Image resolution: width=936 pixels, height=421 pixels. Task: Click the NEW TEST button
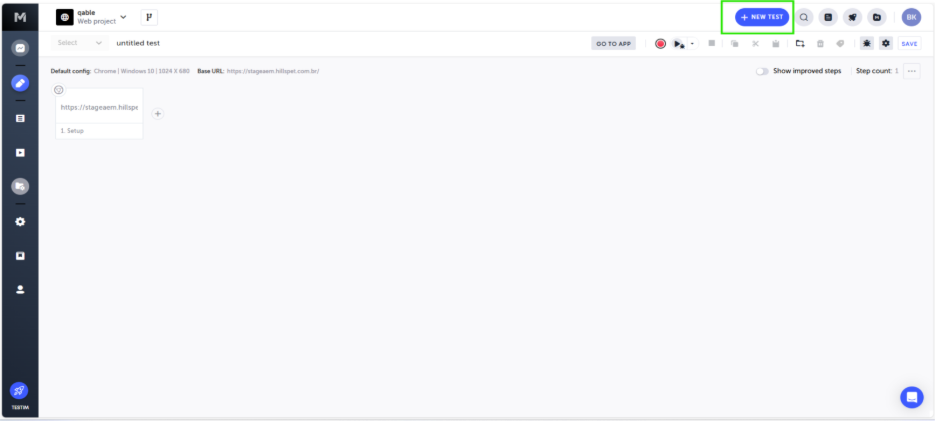click(x=762, y=17)
